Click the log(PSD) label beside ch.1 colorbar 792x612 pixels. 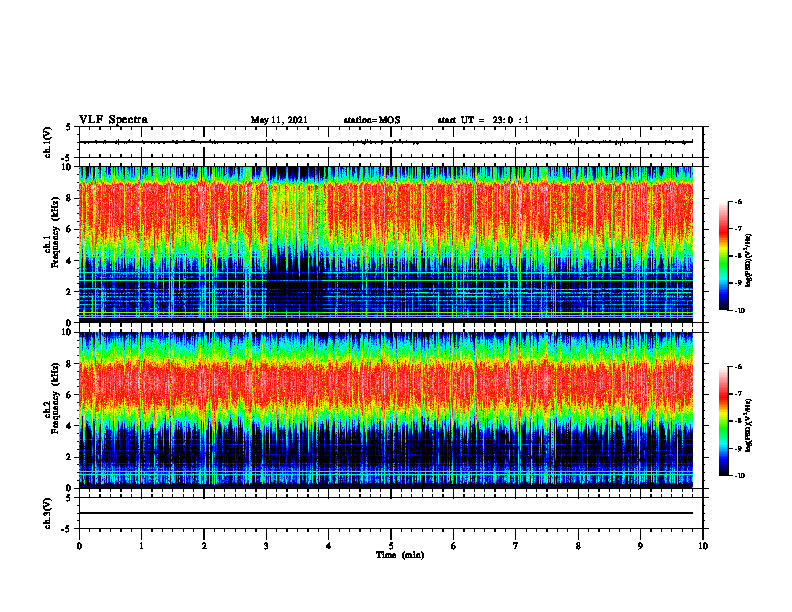748,261
